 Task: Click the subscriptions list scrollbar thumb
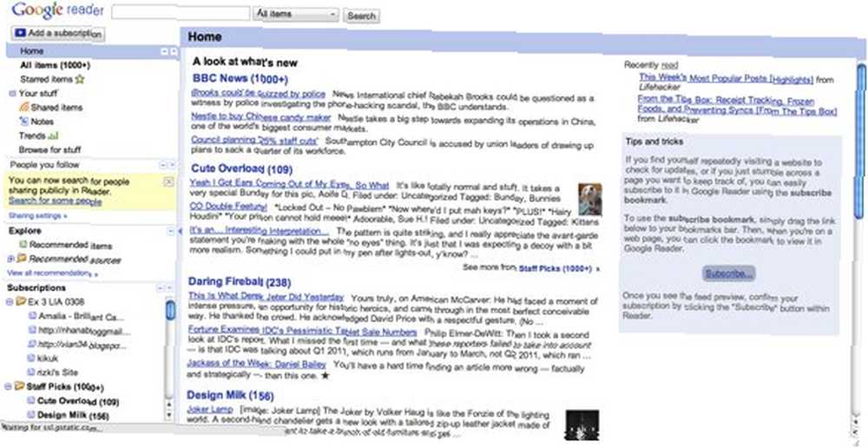point(170,310)
